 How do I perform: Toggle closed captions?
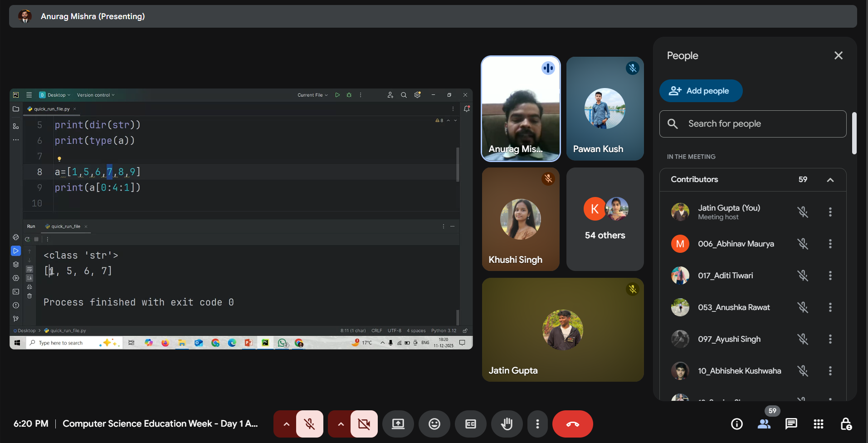point(470,424)
